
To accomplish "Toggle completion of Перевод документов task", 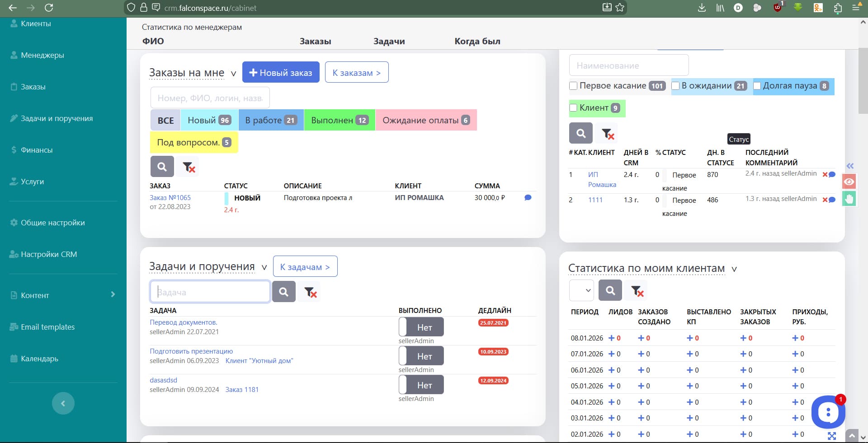I will click(421, 327).
